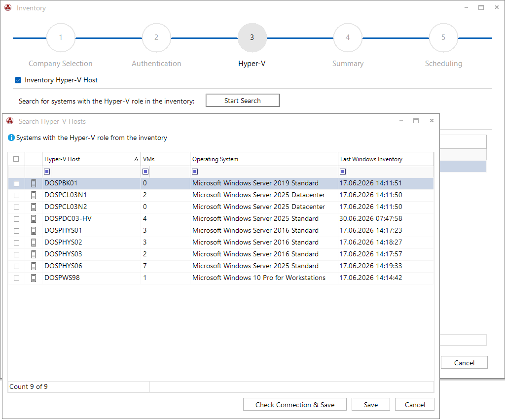Click the device icon for DOSPDC03-HV
Viewport: 505px width, 420px height.
point(34,219)
